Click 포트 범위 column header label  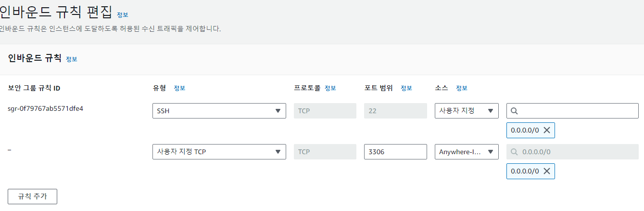(x=379, y=88)
